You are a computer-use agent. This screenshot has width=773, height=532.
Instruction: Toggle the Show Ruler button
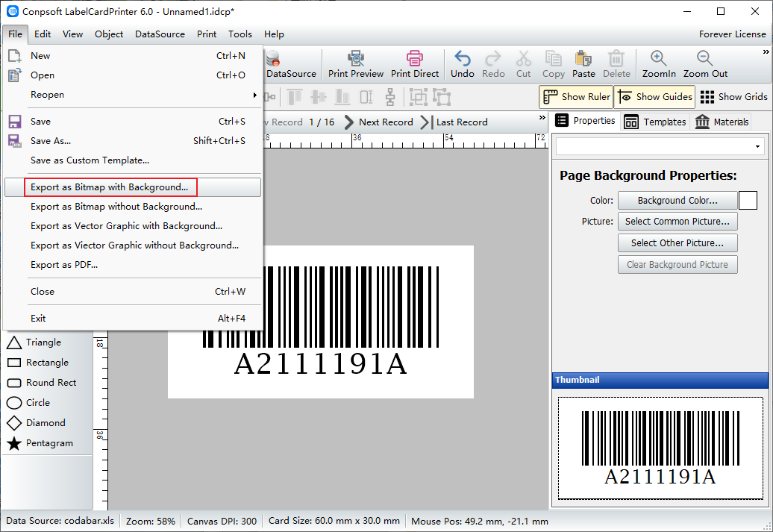(x=576, y=97)
